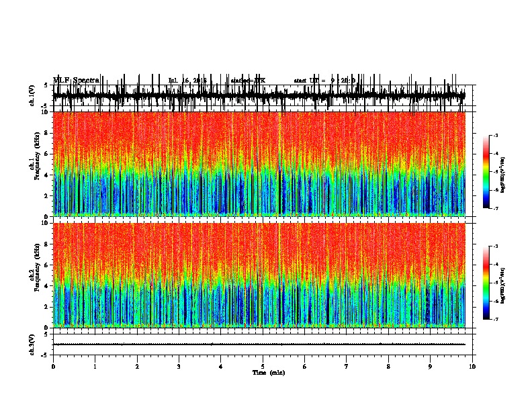Click time axis tick label '2'

point(137,367)
